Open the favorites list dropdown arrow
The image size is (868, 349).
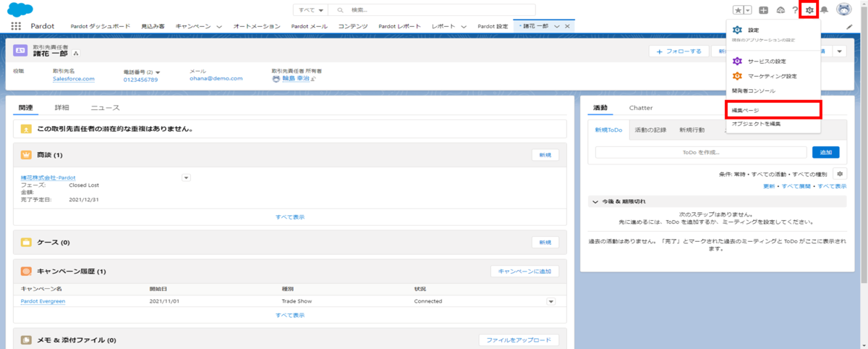tap(748, 10)
